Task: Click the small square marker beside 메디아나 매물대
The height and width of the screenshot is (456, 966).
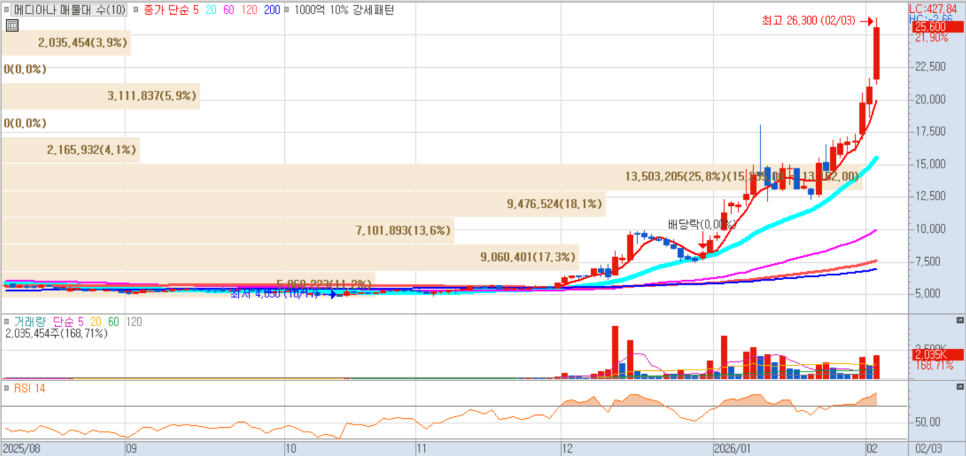Action: point(7,10)
